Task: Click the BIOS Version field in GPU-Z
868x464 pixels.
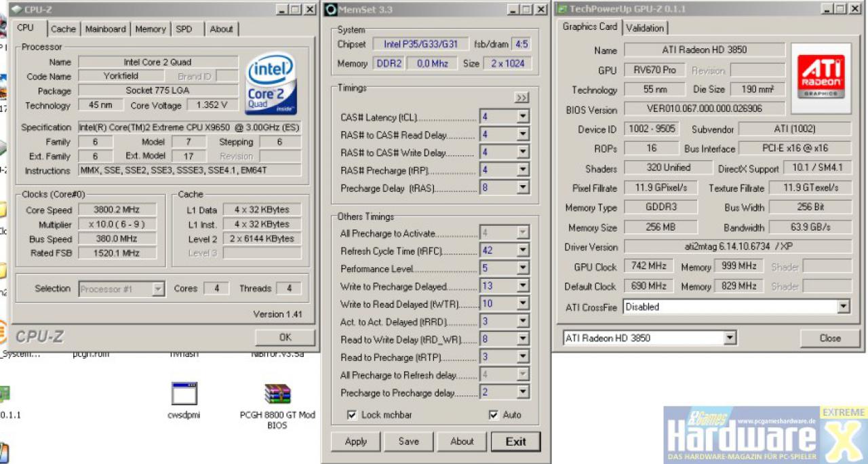Action: [705, 109]
